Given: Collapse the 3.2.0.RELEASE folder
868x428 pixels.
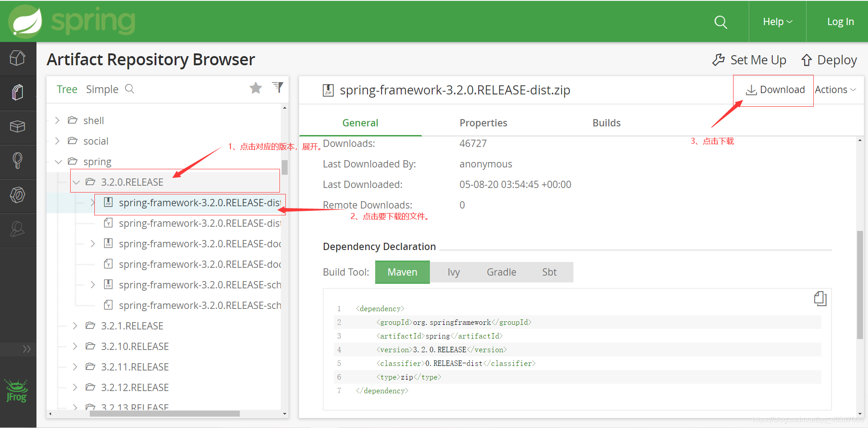Looking at the screenshot, I should point(76,183).
